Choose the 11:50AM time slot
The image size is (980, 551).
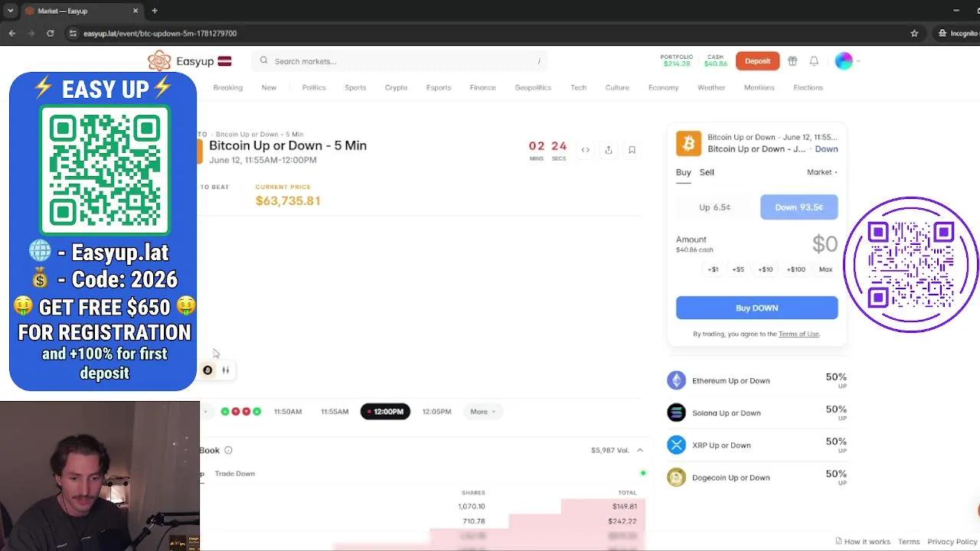pos(288,412)
